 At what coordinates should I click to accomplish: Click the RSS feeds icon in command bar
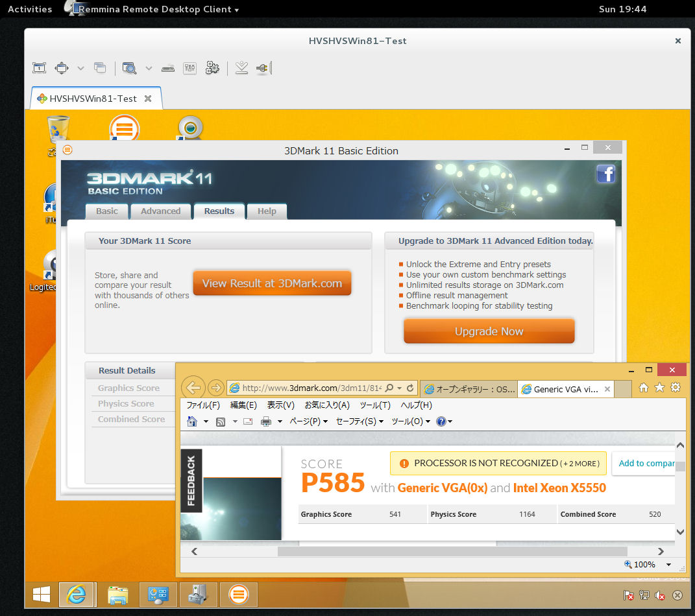tap(220, 421)
